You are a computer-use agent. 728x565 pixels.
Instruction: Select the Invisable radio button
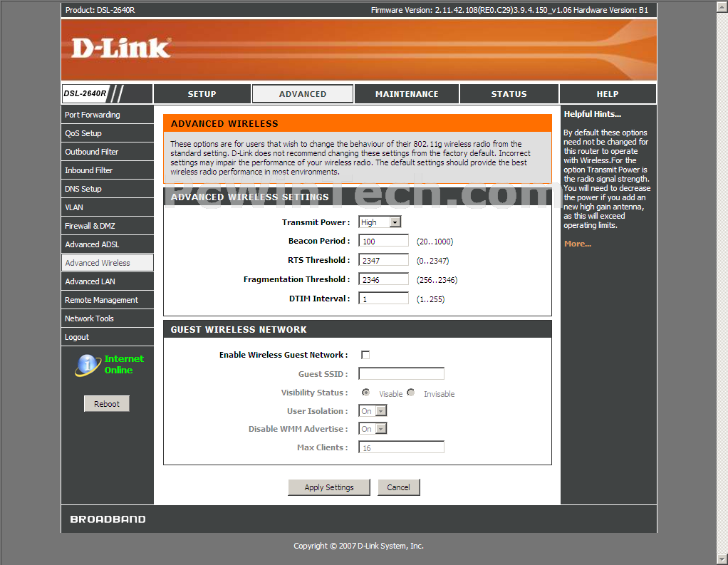pos(411,393)
